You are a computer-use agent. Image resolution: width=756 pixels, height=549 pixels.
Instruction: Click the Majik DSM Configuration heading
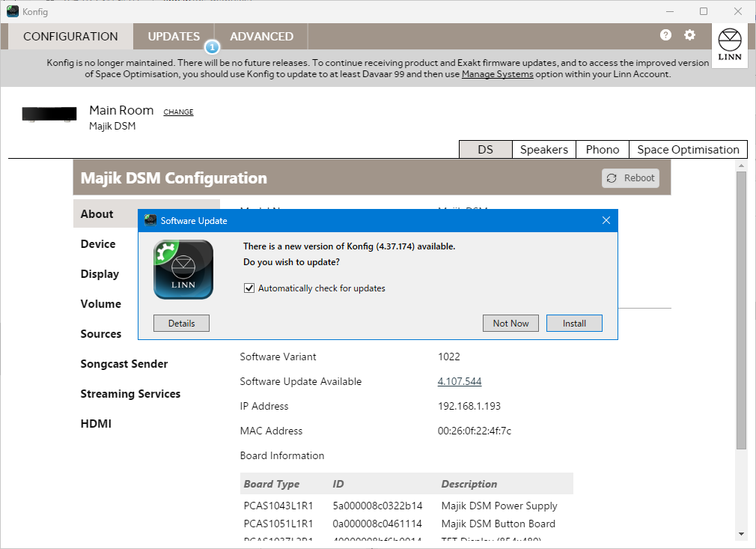click(174, 178)
